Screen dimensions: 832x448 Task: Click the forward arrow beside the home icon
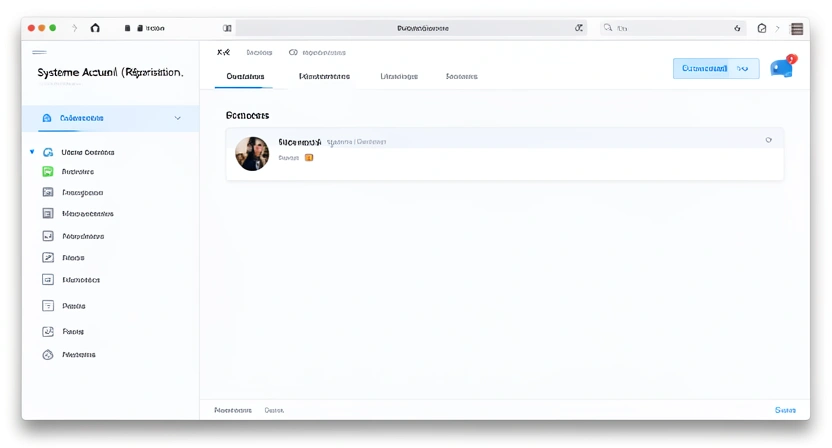click(x=74, y=28)
